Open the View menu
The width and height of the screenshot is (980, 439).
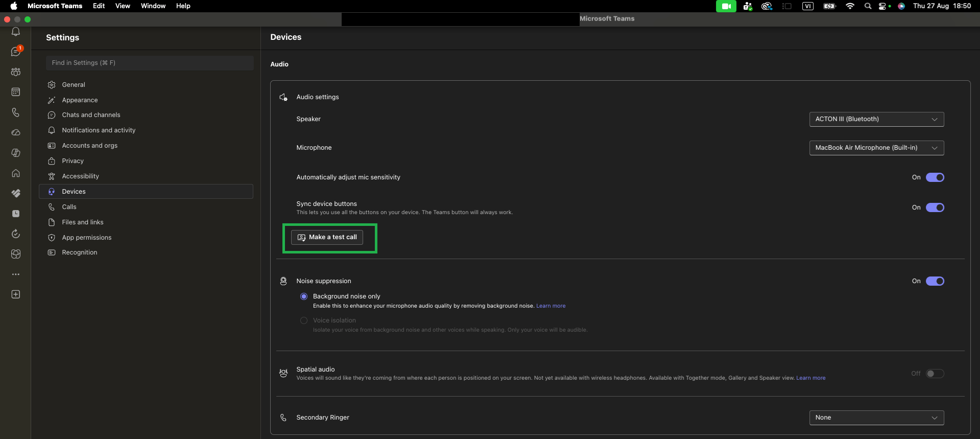(123, 6)
